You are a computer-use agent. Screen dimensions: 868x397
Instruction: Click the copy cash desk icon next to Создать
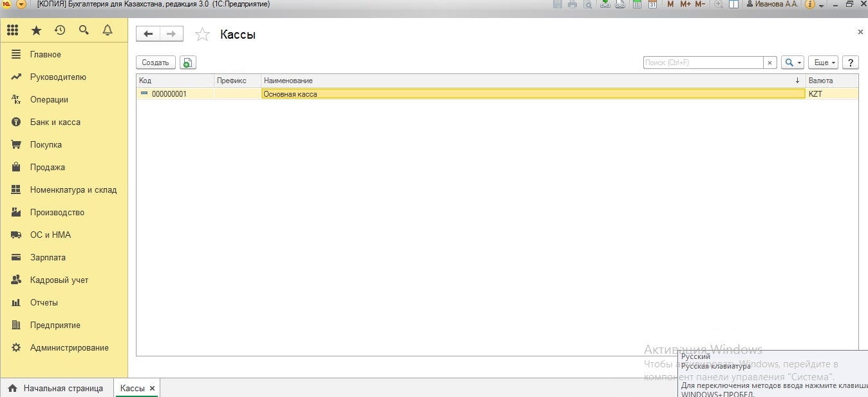[x=187, y=63]
